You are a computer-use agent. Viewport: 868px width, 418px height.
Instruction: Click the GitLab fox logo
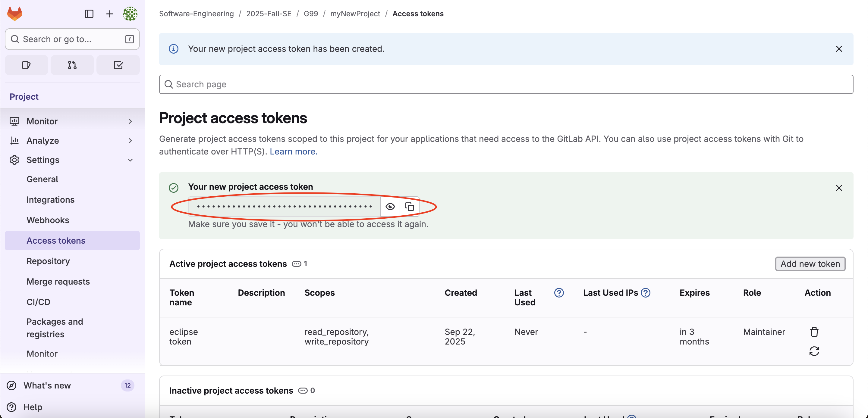tap(14, 14)
